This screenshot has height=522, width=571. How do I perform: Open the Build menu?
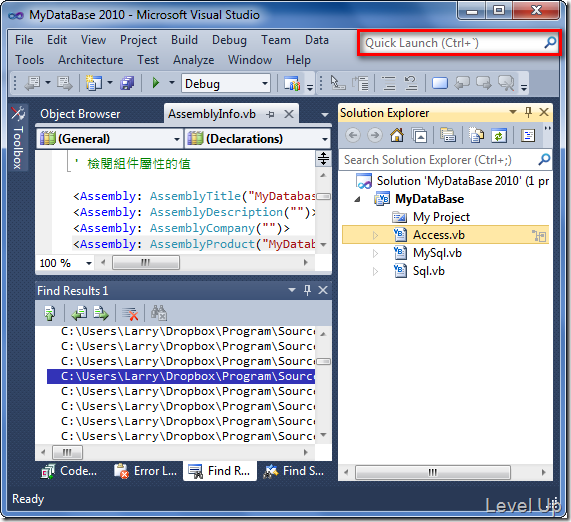pyautogui.click(x=184, y=40)
